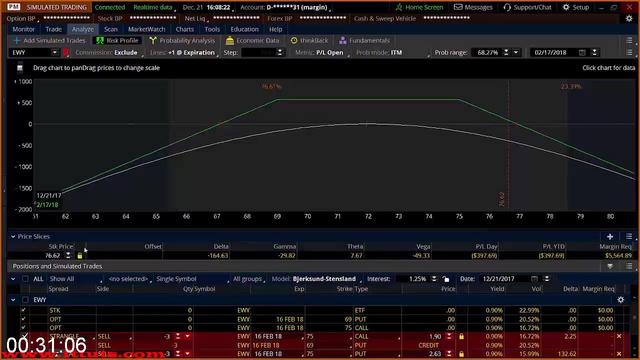
Task: Open thinkBack sub-tab
Action: pos(309,40)
